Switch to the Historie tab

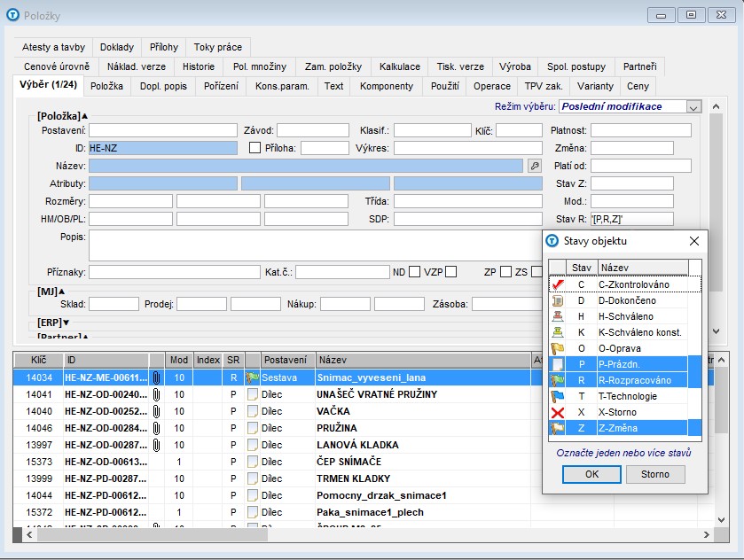coord(199,66)
